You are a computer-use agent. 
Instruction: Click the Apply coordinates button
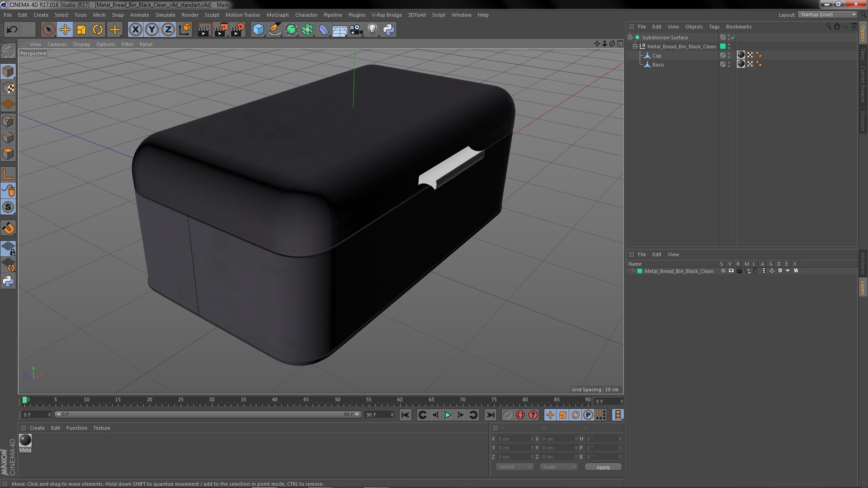pyautogui.click(x=603, y=467)
